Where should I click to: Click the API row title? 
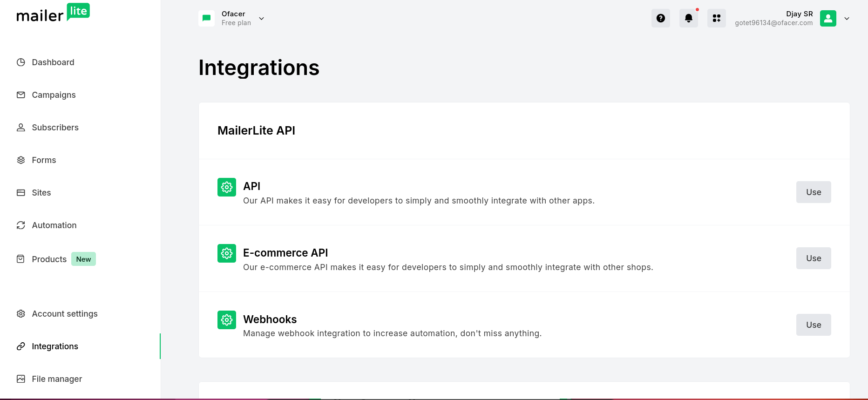[251, 186]
